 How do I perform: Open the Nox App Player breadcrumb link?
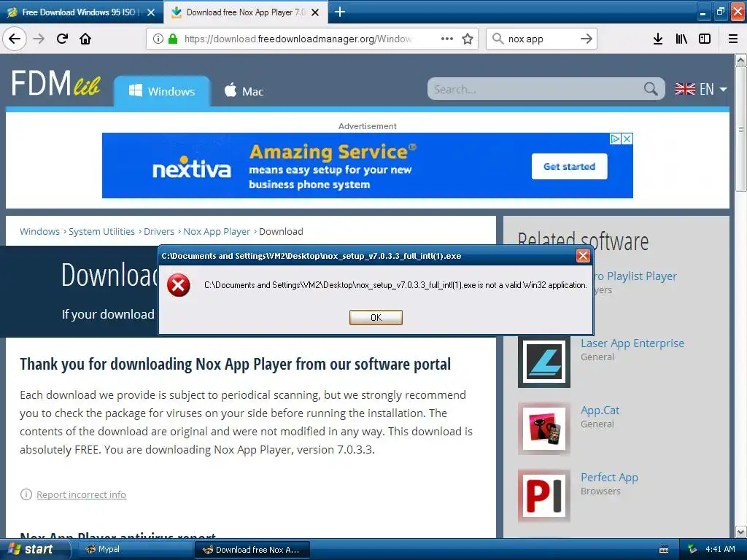point(217,231)
